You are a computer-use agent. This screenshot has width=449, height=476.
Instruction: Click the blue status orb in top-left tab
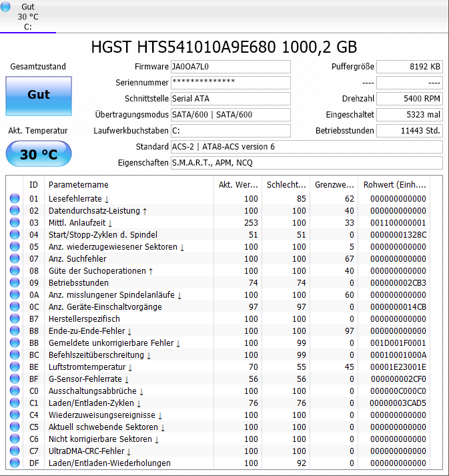tap(5, 7)
